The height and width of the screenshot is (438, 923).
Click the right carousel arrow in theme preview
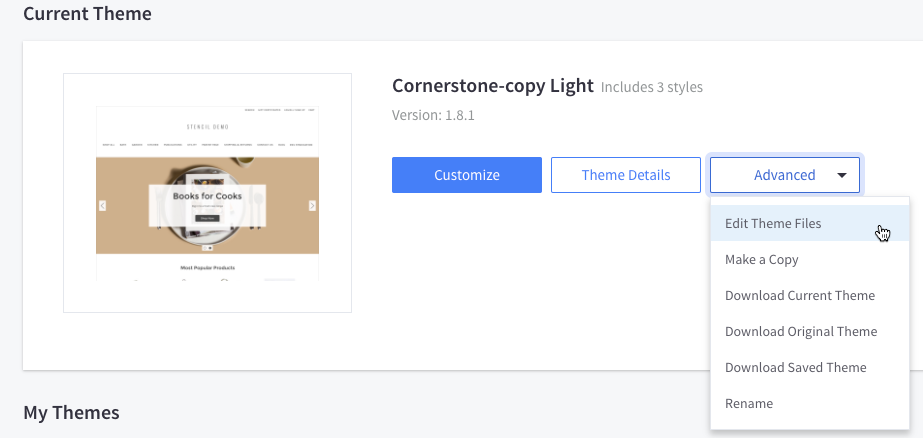coord(312,205)
